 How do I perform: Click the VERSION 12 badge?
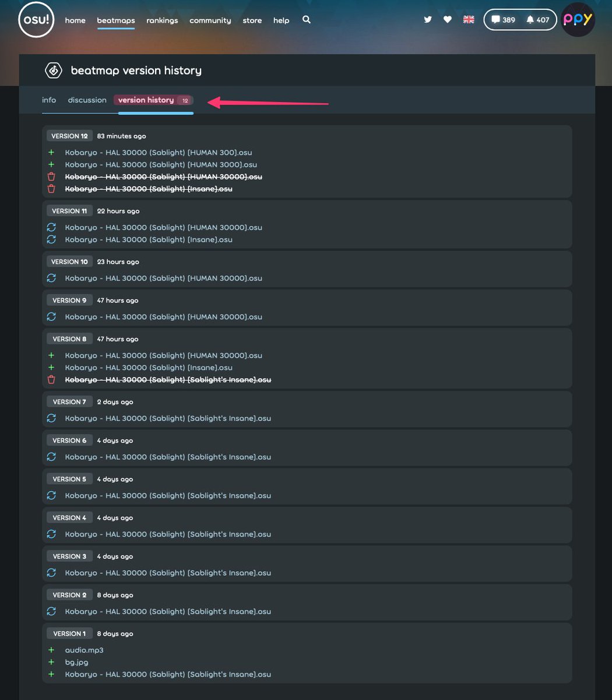pos(69,136)
